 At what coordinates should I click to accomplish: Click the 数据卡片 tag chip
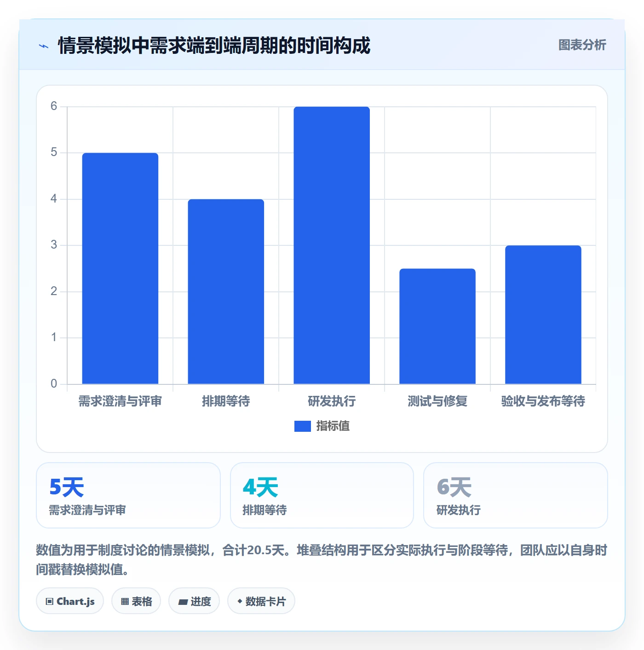[x=261, y=601]
